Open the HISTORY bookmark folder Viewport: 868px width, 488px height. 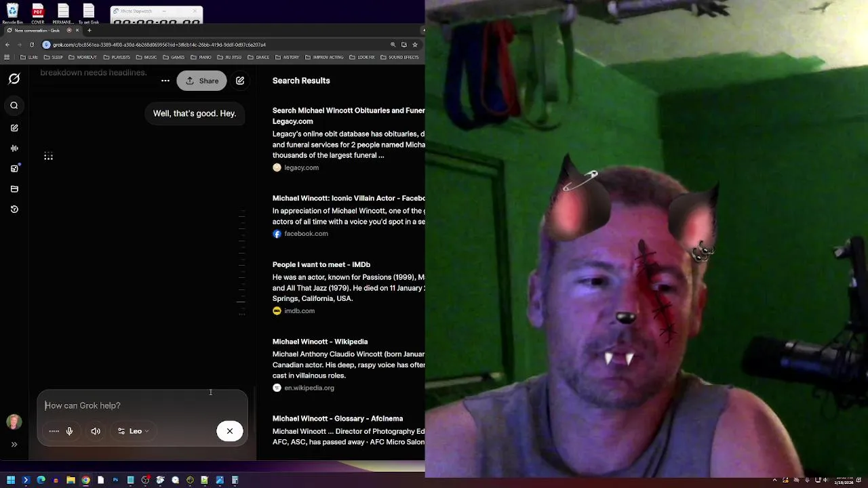pos(287,58)
